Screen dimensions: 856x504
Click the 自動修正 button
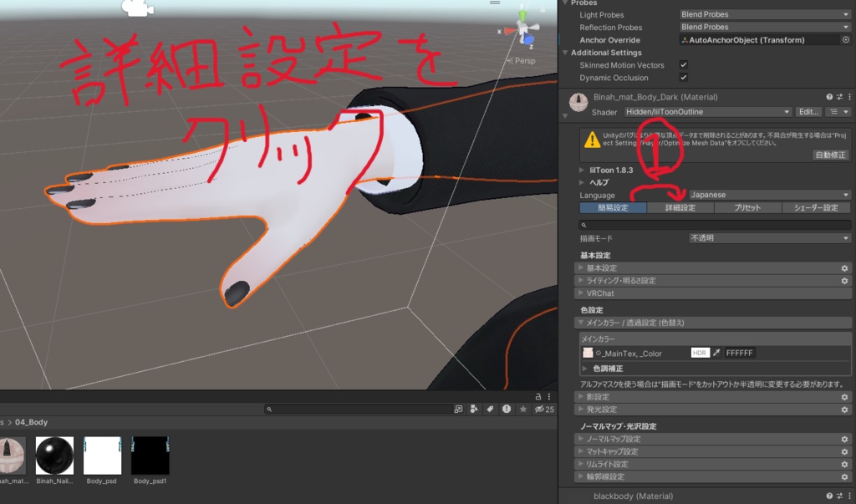[x=830, y=155]
